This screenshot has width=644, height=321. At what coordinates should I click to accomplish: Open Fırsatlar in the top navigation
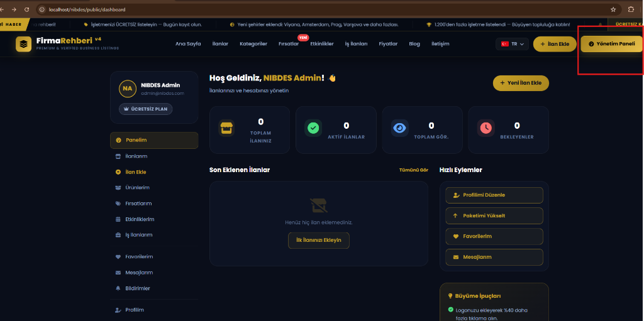coord(288,44)
